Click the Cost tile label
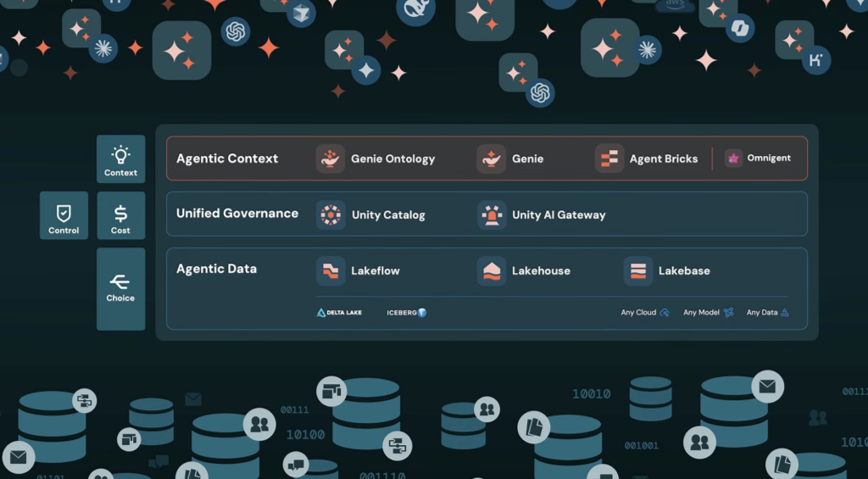 (x=120, y=231)
